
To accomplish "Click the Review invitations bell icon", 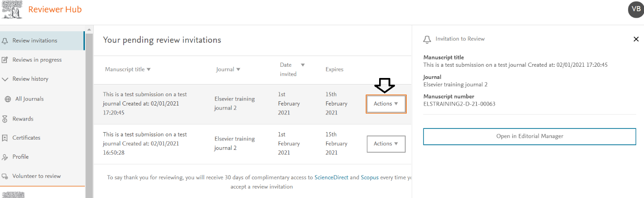I will click(x=5, y=41).
